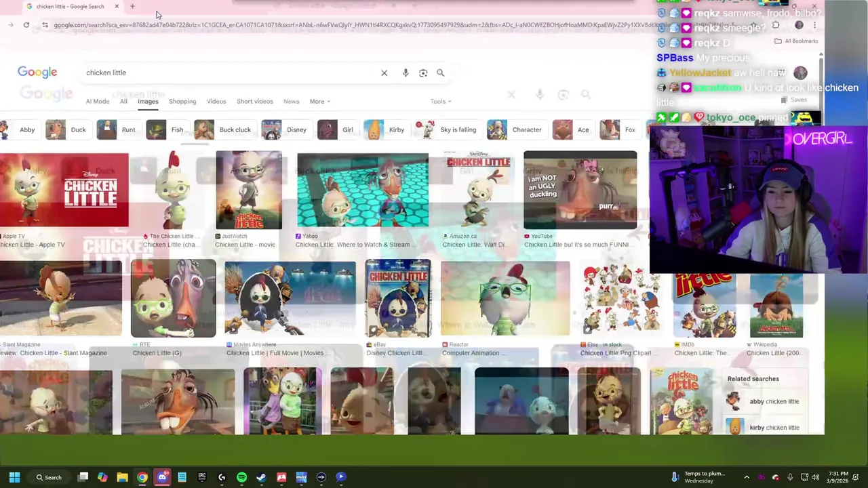Open Steam from the taskbar
Image resolution: width=868 pixels, height=488 pixels.
click(x=261, y=477)
